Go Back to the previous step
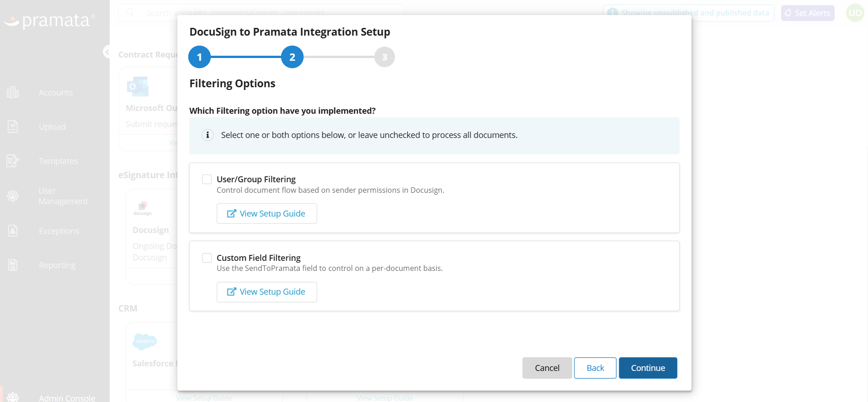The height and width of the screenshot is (402, 868). tap(595, 368)
